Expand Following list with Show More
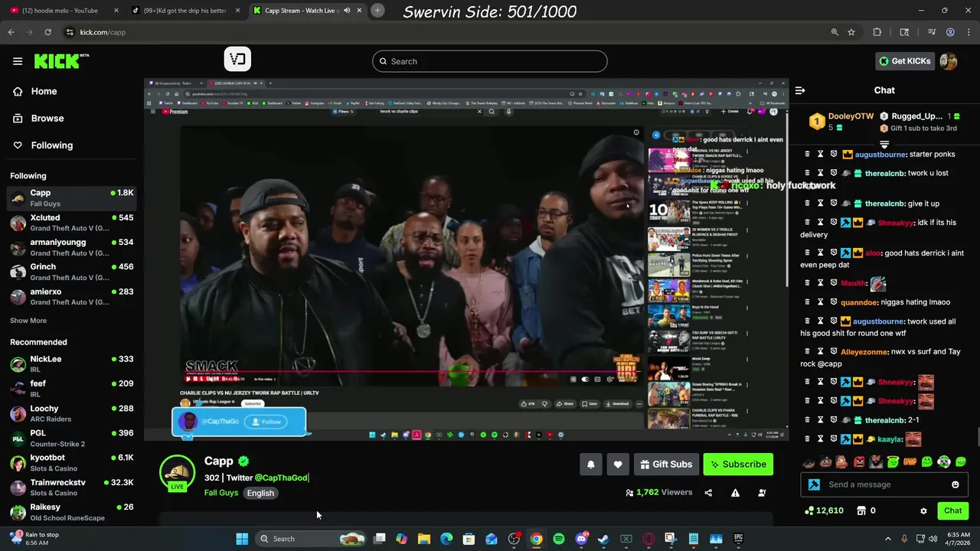 coord(28,321)
